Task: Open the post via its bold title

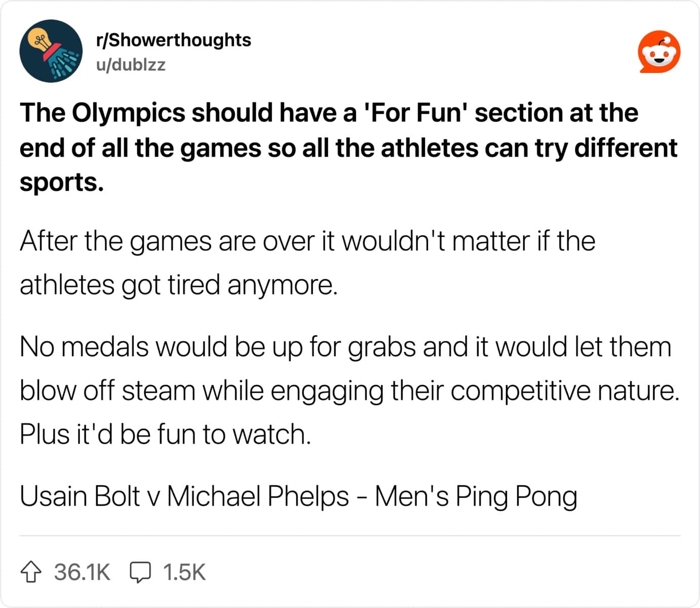Action: (348, 147)
